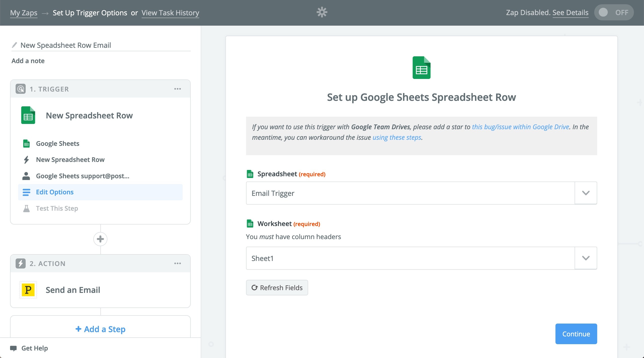Screen dimensions: 644x358
Task: Open the See Details link
Action: click(x=570, y=12)
